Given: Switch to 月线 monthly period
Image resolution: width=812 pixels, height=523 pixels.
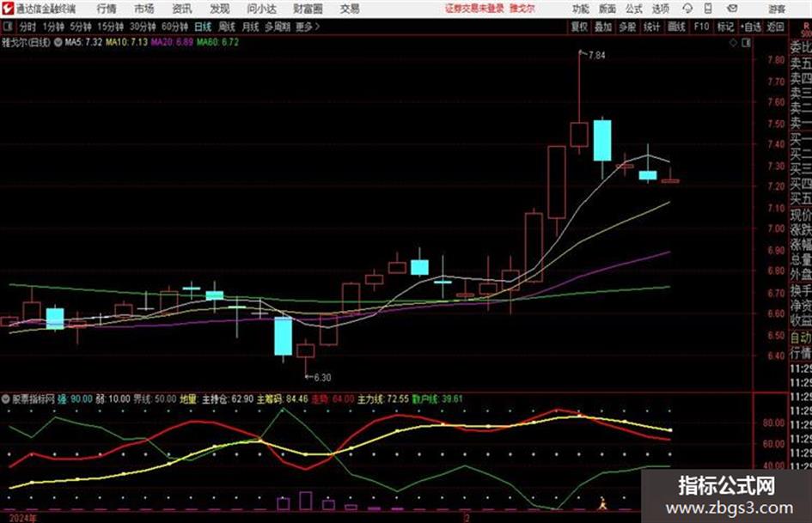Looking at the screenshot, I should point(251,27).
